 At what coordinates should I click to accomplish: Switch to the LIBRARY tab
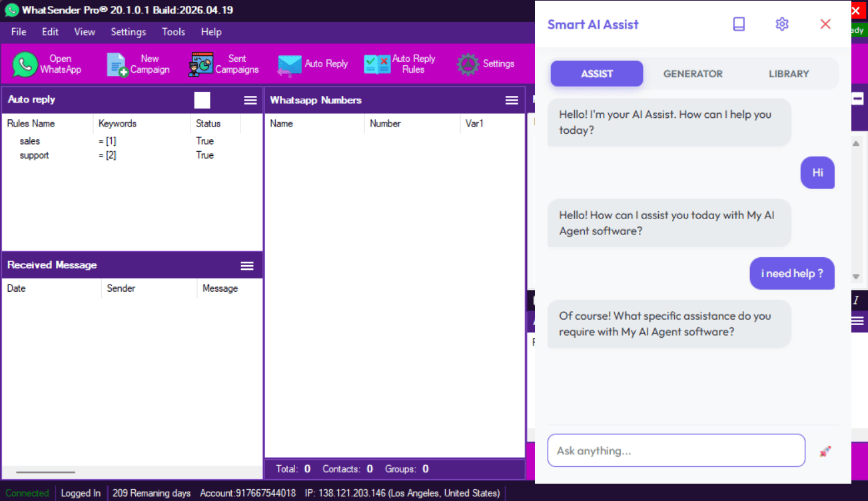coord(789,73)
